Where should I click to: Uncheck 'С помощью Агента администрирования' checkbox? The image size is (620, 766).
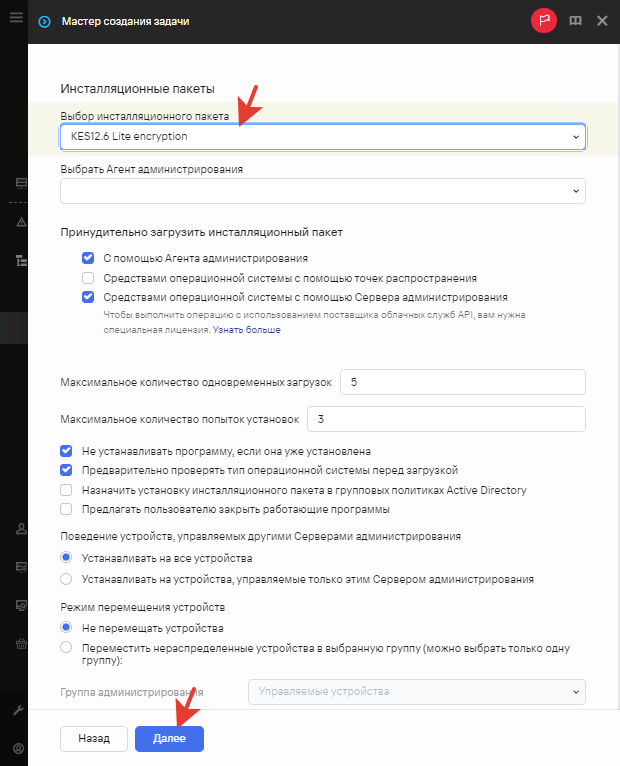coord(88,258)
